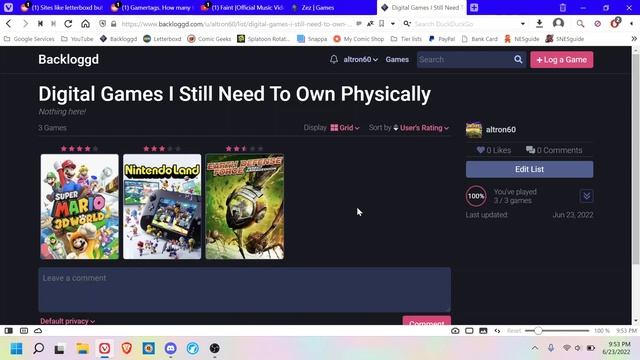Show more bookmarks with the chevron
640x360 pixels.
pyautogui.click(x=634, y=39)
